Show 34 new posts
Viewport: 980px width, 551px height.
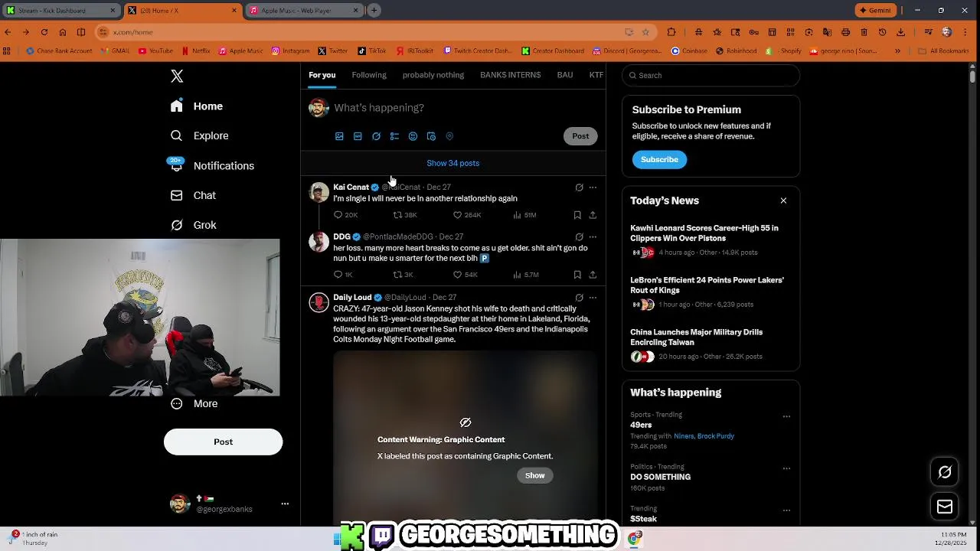452,163
